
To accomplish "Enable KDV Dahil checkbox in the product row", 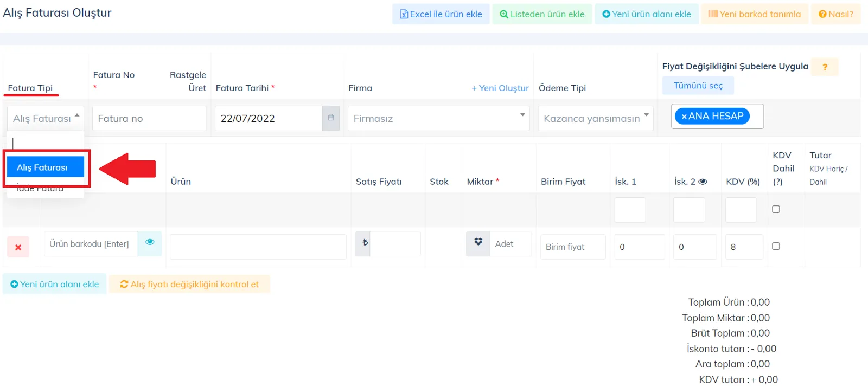I will [776, 246].
